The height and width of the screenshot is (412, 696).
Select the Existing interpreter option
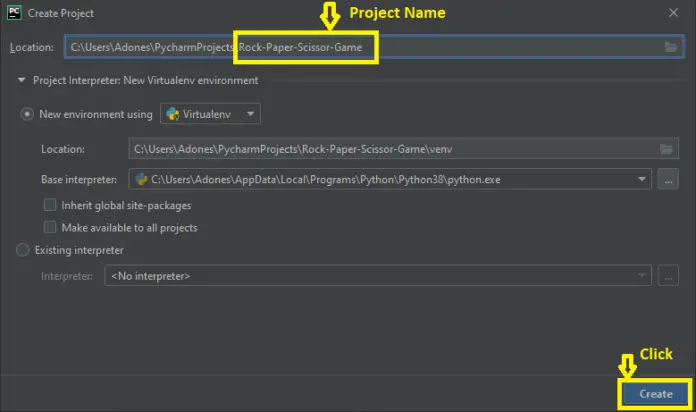tap(23, 250)
